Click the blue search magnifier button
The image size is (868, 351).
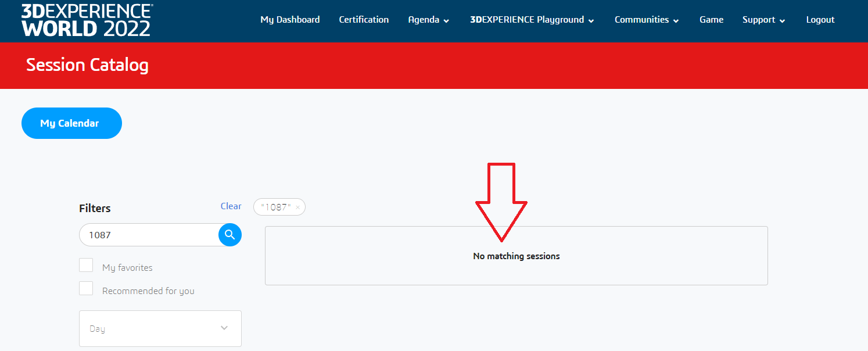(230, 235)
